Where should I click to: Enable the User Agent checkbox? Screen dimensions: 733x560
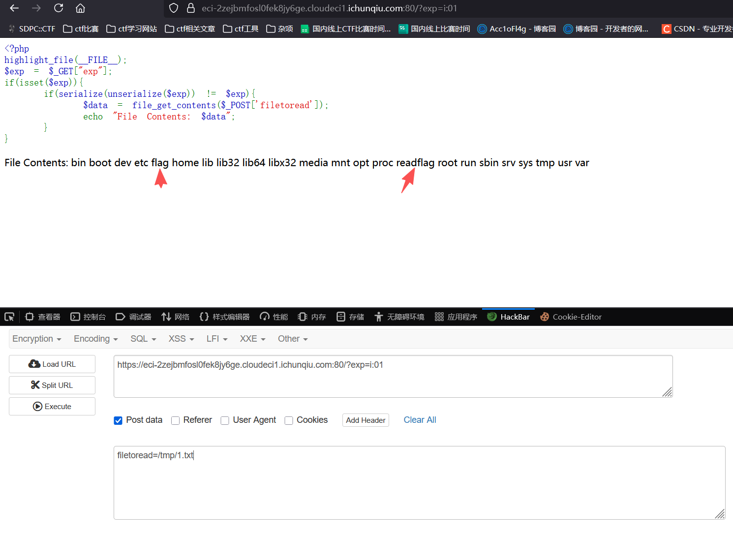(x=225, y=420)
